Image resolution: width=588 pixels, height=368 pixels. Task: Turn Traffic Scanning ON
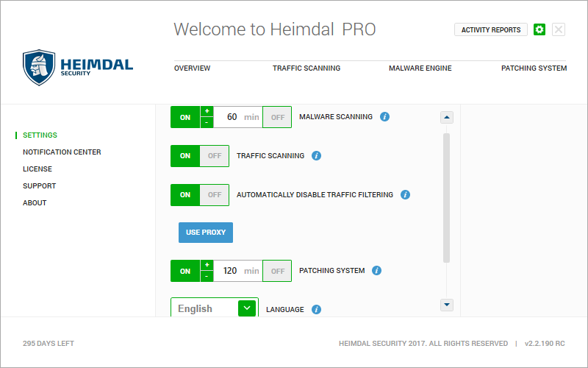coord(185,156)
